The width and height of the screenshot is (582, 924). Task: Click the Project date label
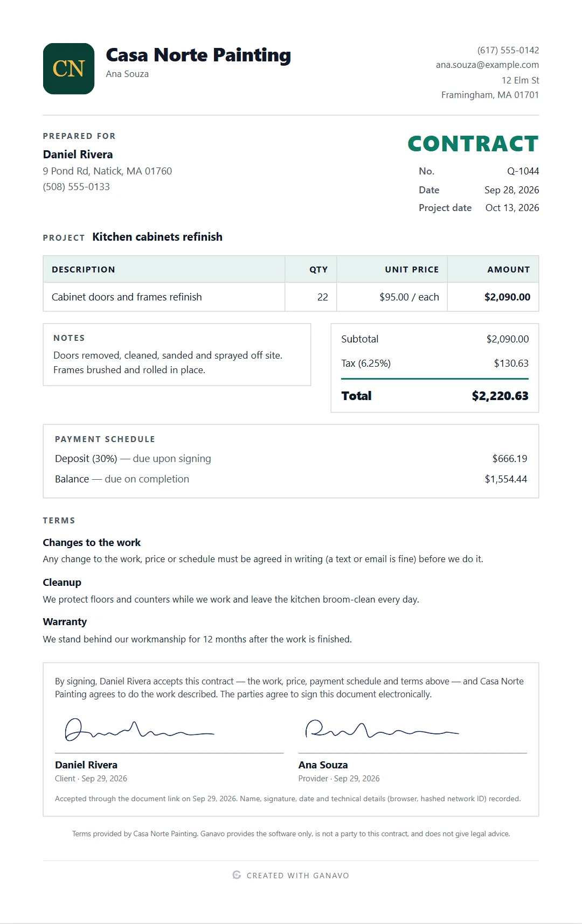tap(445, 208)
